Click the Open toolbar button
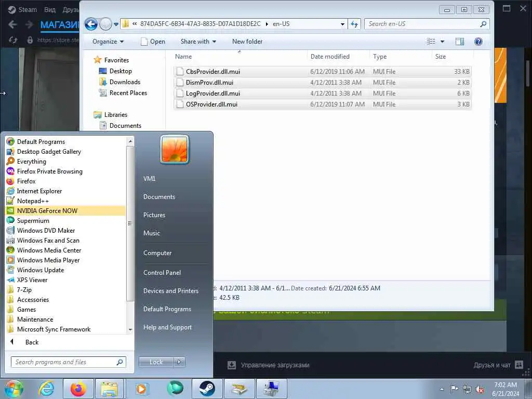Image resolution: width=532 pixels, height=399 pixels. coord(153,42)
